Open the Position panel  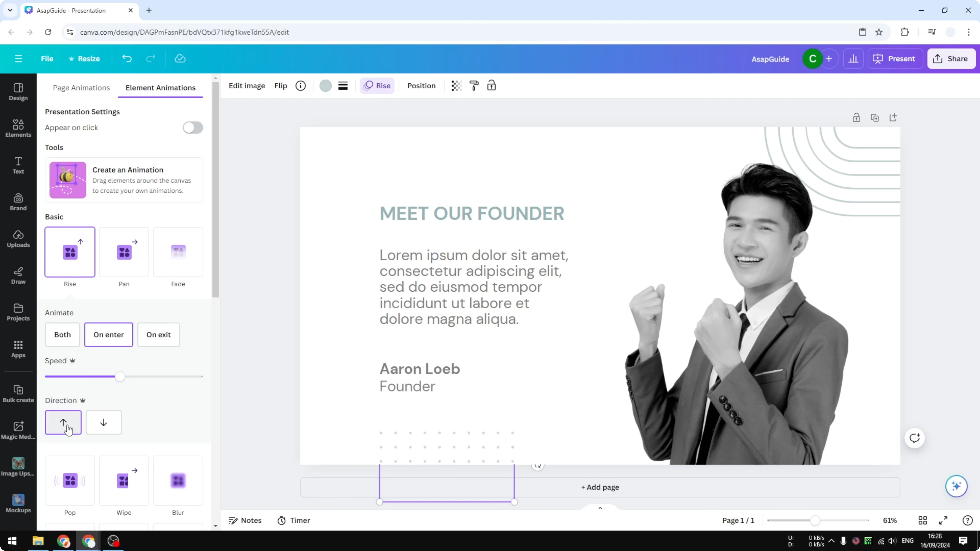coord(422,86)
